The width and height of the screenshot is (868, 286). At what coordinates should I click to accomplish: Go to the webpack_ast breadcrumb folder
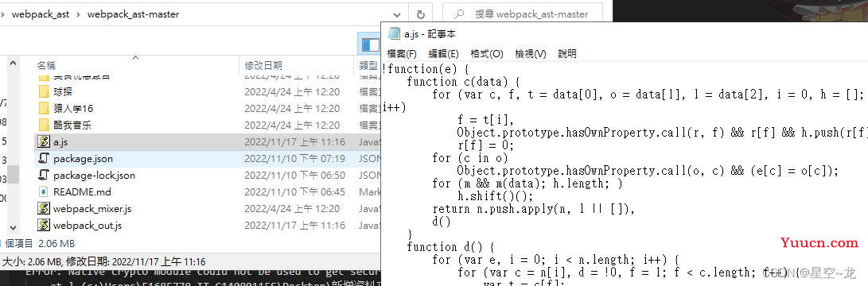pyautogui.click(x=41, y=14)
